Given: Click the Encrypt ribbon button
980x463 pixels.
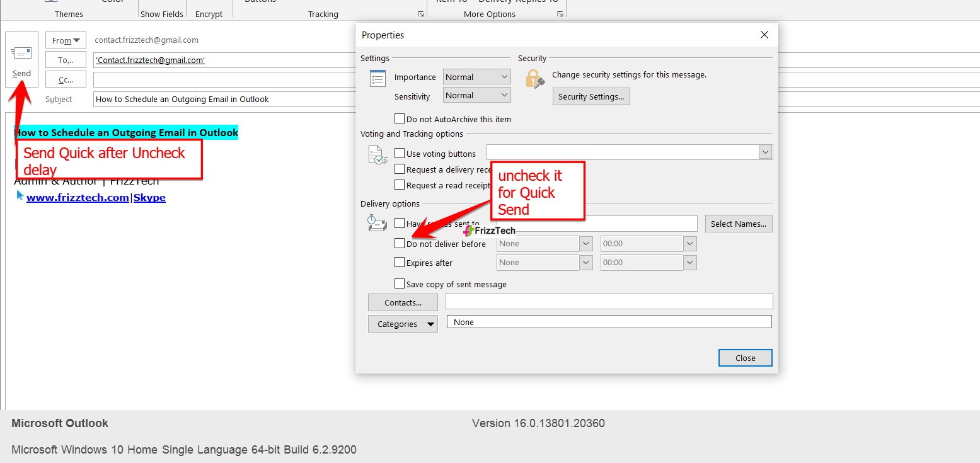Looking at the screenshot, I should pyautogui.click(x=209, y=14).
